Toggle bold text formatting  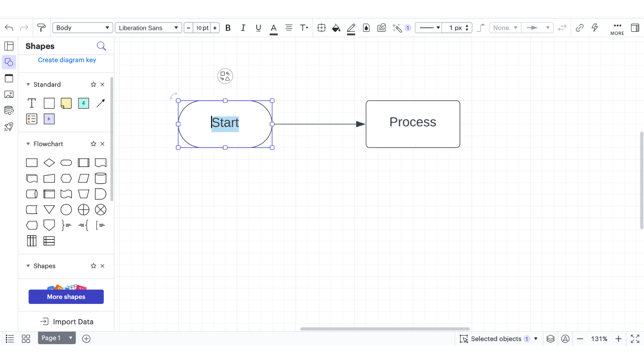pos(228,28)
